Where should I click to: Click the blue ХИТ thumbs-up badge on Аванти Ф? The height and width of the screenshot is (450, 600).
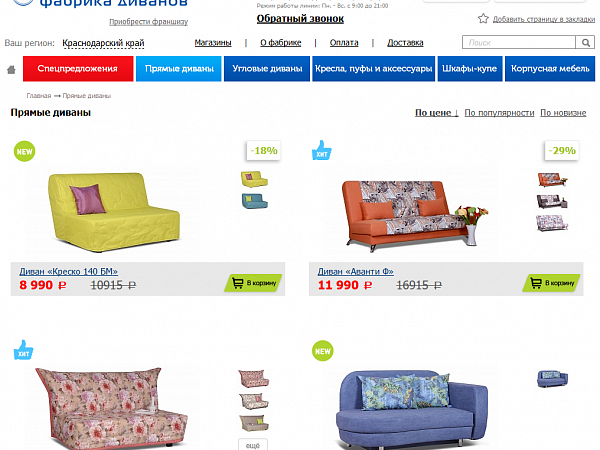(x=322, y=150)
